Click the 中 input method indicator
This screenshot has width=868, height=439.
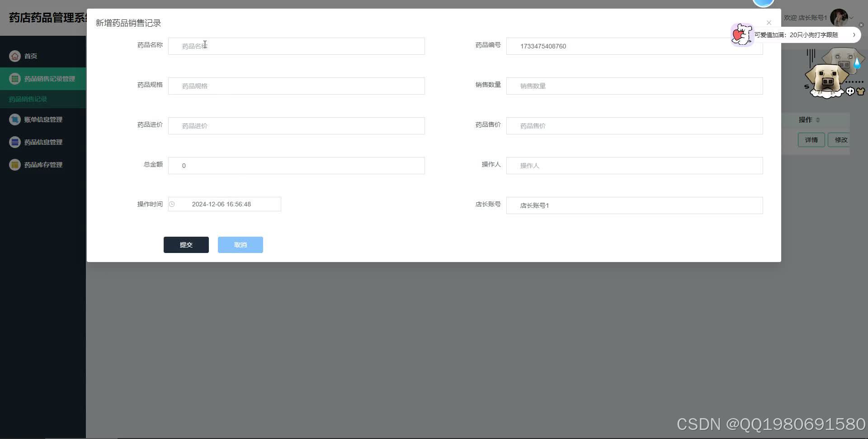tap(850, 91)
